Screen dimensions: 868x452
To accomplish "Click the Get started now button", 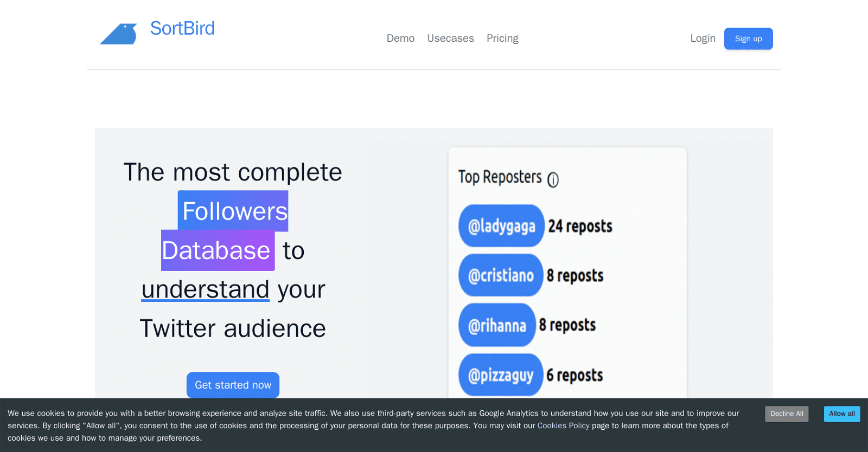I will click(x=233, y=385).
